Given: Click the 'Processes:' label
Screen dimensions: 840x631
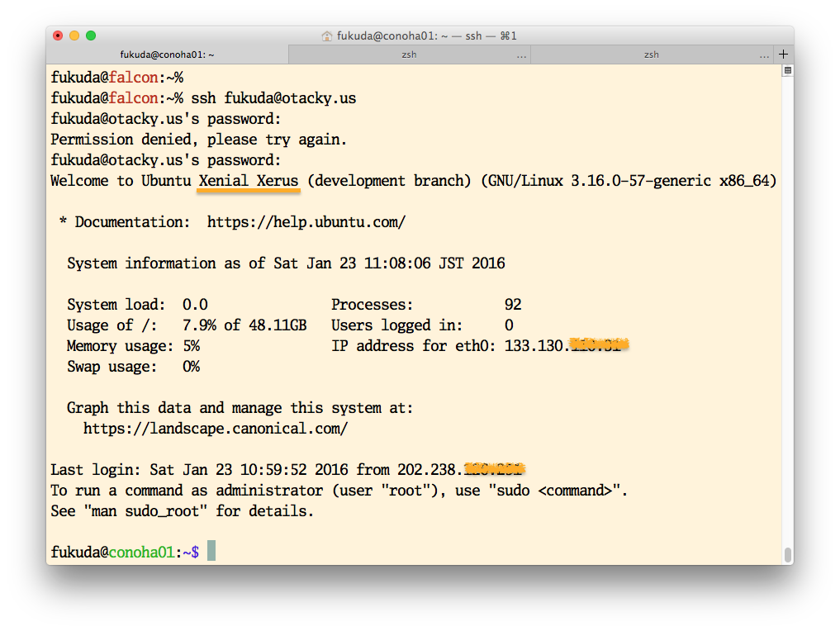Looking at the screenshot, I should [x=373, y=304].
